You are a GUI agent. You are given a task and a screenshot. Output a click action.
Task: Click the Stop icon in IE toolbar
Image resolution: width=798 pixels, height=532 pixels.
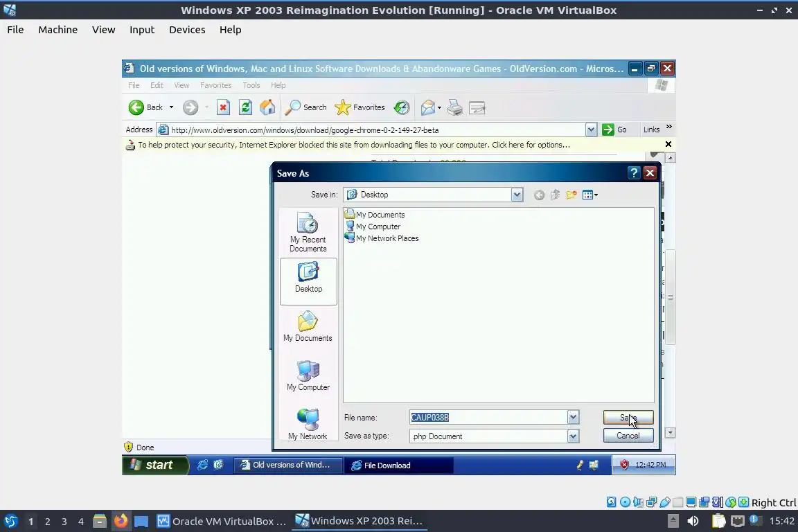[x=223, y=107]
